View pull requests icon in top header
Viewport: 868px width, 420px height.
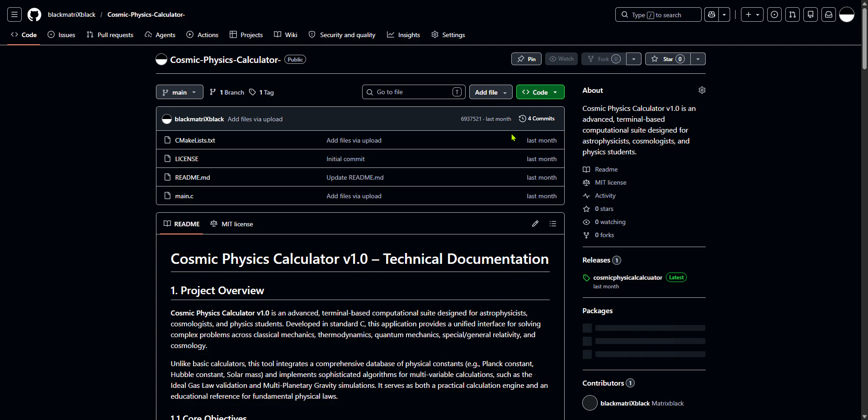[793, 14]
